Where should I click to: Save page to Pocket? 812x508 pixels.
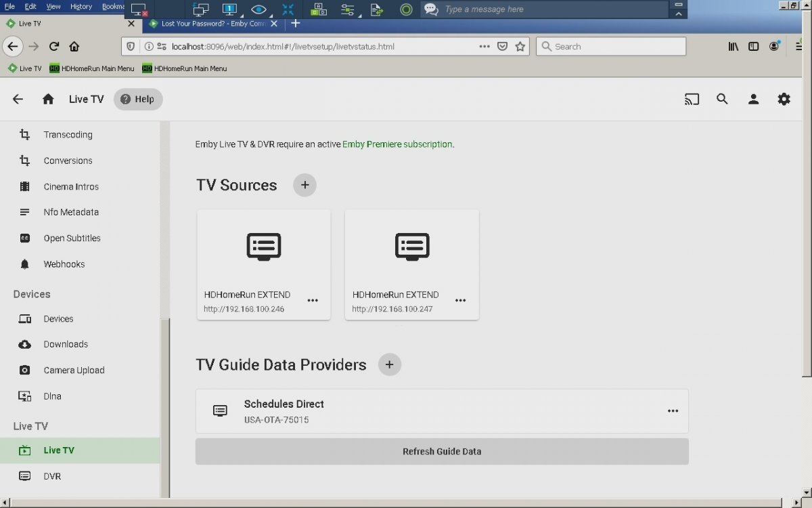pos(502,47)
